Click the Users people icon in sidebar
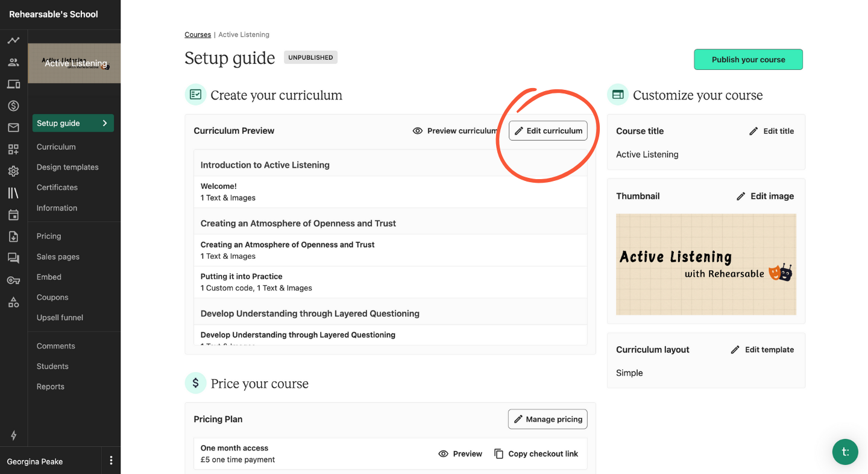 click(x=13, y=62)
